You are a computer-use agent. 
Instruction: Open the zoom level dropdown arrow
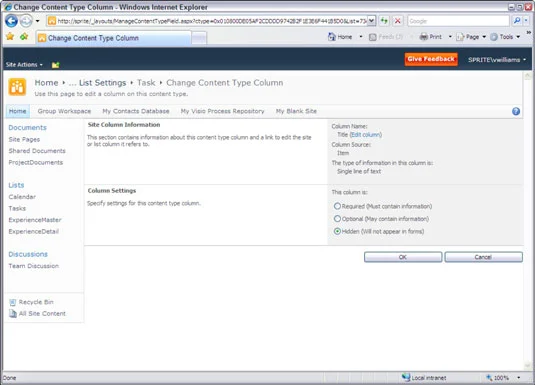tap(519, 377)
